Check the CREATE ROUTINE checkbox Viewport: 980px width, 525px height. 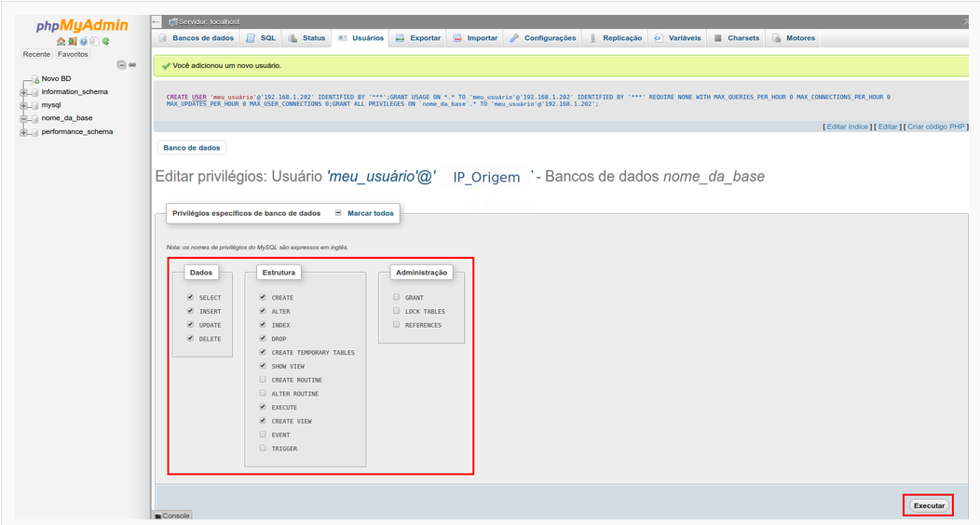(x=263, y=380)
